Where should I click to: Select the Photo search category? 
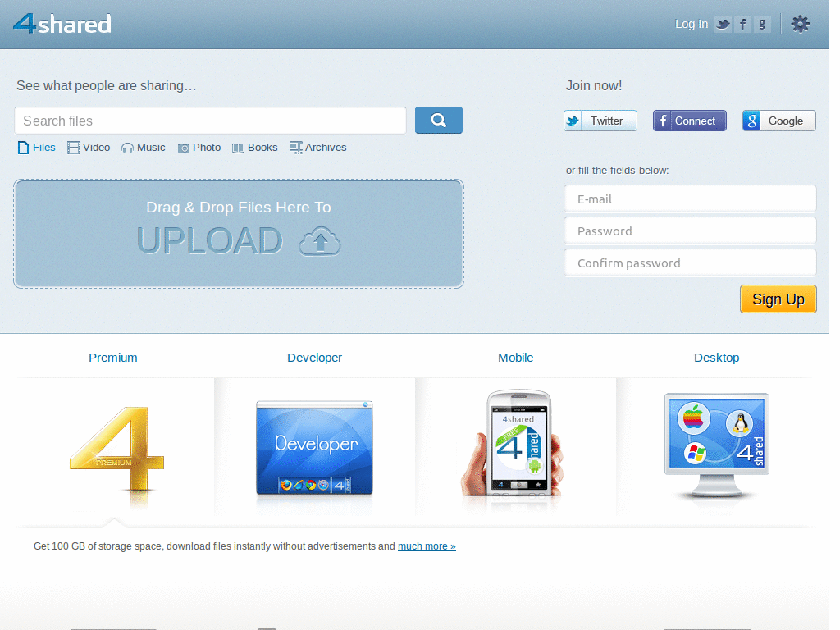coord(199,148)
